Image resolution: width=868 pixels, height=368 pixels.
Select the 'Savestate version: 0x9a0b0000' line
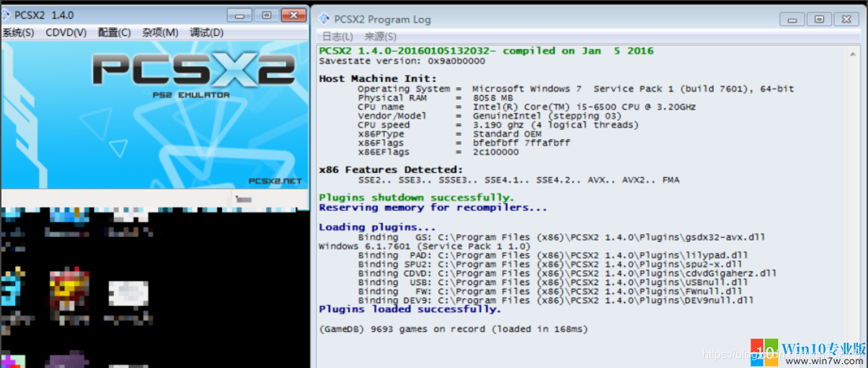(402, 61)
